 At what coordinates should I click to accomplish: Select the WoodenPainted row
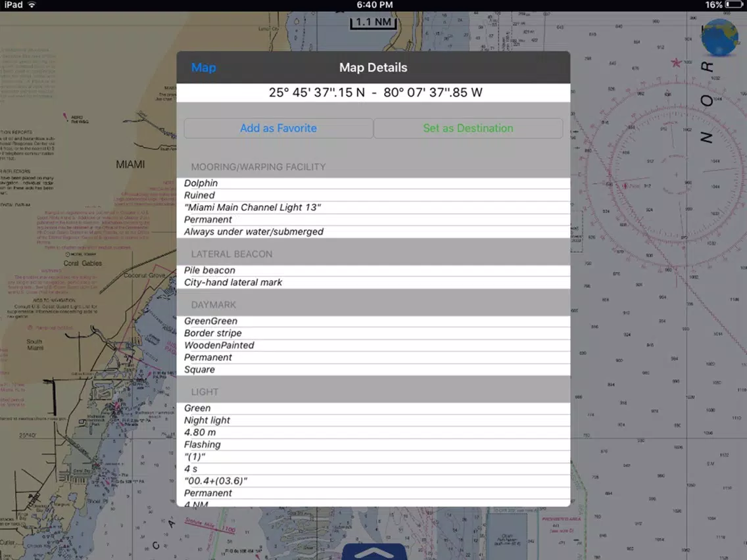[x=373, y=346]
